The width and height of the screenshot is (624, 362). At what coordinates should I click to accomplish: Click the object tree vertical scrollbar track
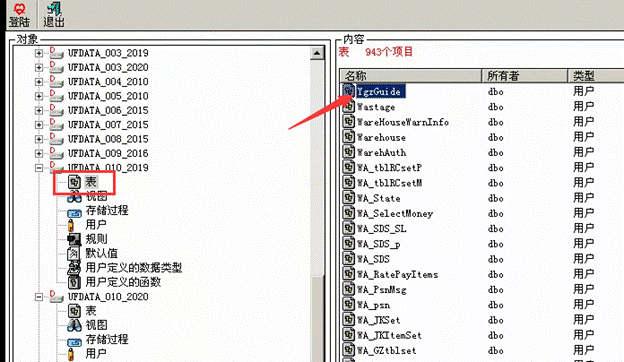317,167
